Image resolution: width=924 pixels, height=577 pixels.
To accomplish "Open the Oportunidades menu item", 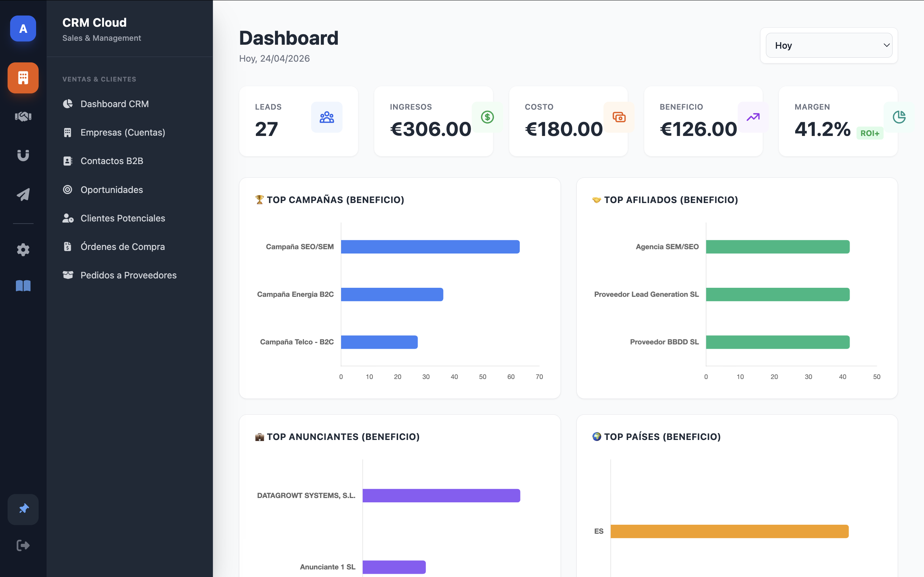I will pos(112,190).
